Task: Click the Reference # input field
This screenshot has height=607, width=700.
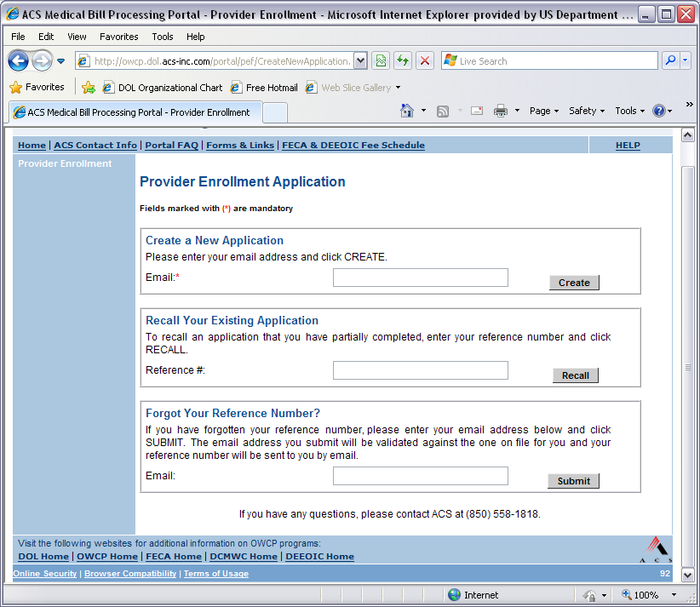Action: pyautogui.click(x=421, y=370)
